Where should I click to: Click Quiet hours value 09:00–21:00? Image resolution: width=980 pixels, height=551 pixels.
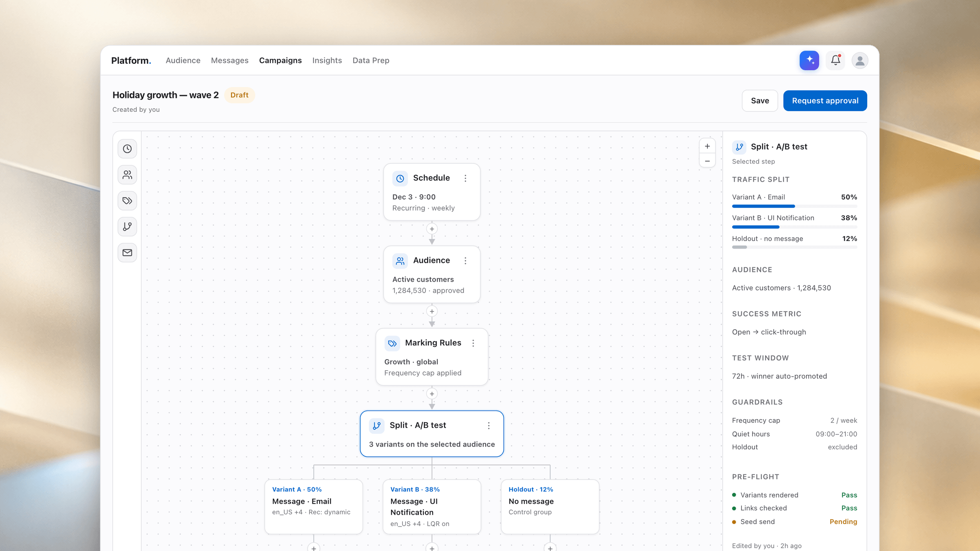coord(836,434)
